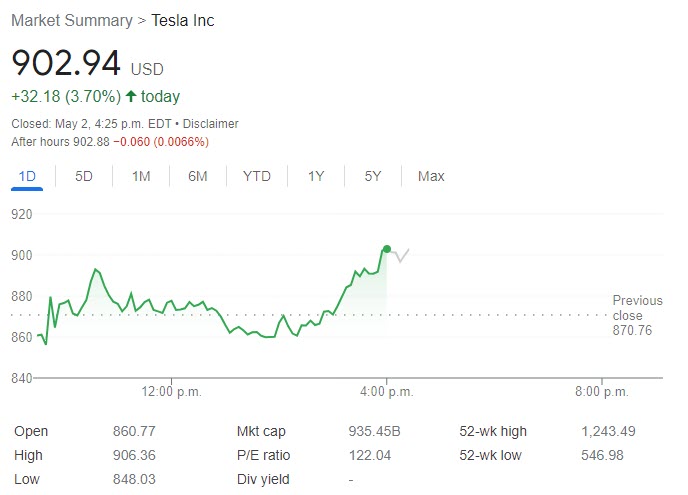Viewport: 688px width, 495px height.
Task: Select the 1D time range tab
Action: coord(27,176)
